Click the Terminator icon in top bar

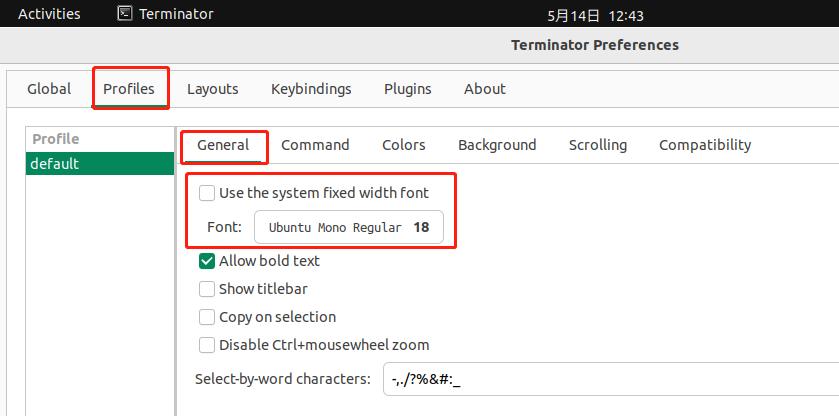(124, 14)
